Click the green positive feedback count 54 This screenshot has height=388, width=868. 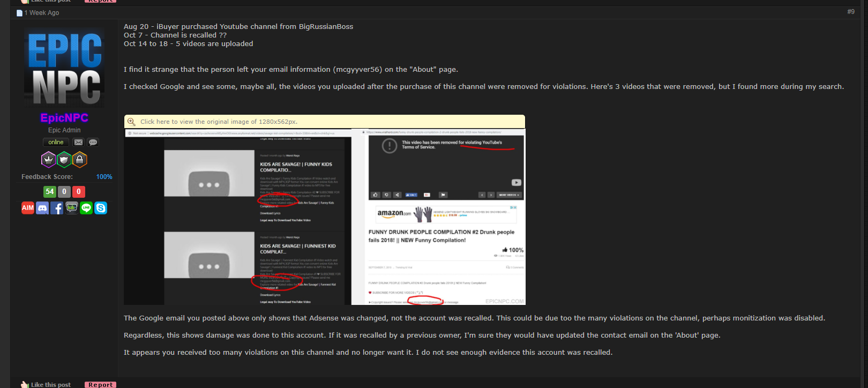(x=50, y=191)
